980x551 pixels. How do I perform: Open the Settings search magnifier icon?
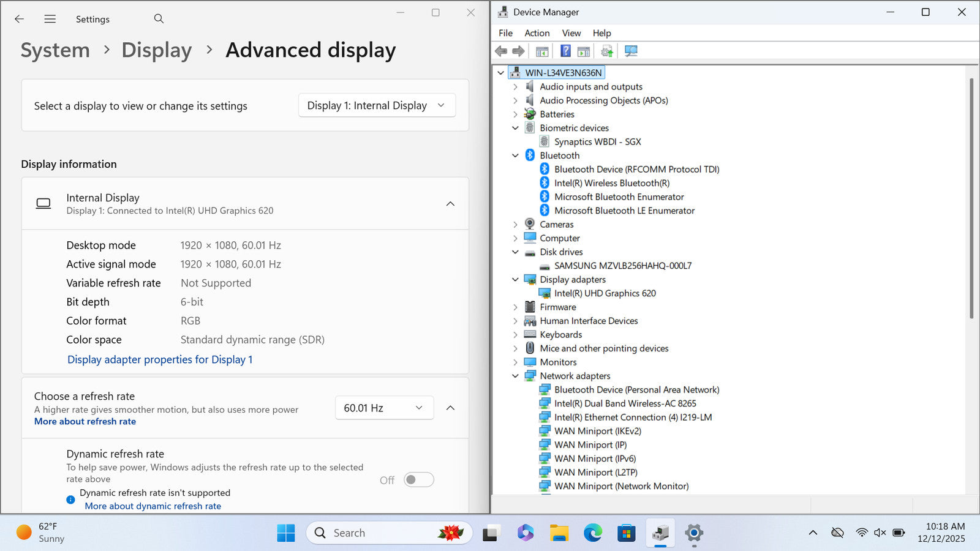(159, 19)
